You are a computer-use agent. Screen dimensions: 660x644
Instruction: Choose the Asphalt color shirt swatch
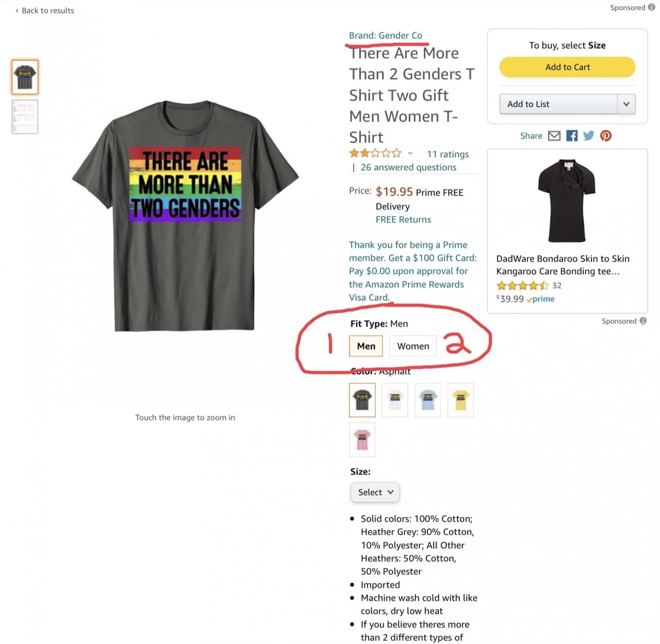[x=362, y=400]
